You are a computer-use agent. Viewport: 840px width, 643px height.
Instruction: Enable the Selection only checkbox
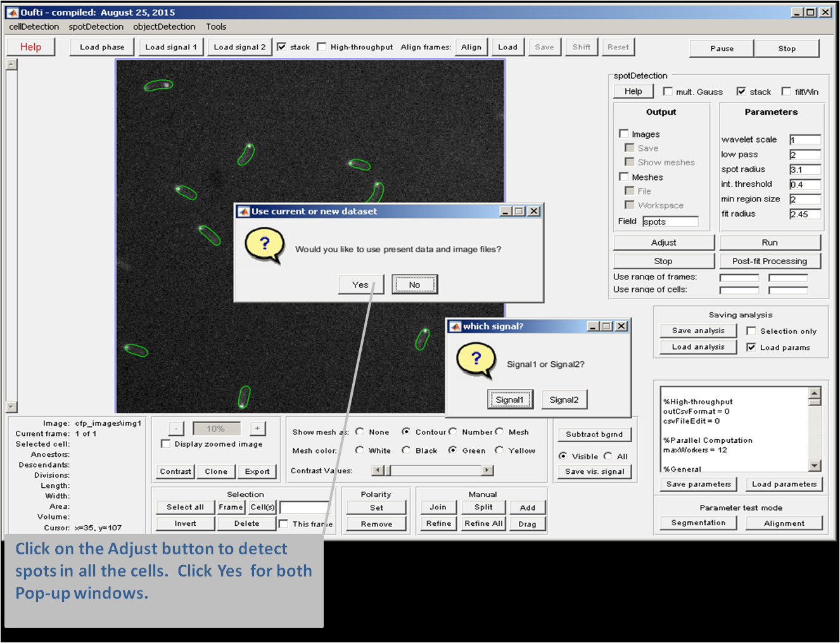[751, 331]
